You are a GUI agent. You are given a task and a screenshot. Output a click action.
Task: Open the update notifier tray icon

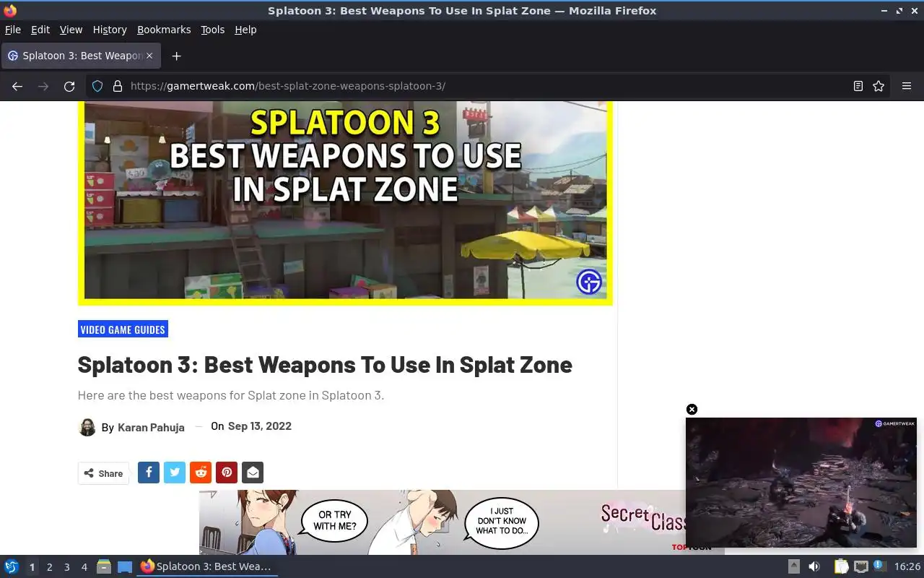tap(879, 566)
